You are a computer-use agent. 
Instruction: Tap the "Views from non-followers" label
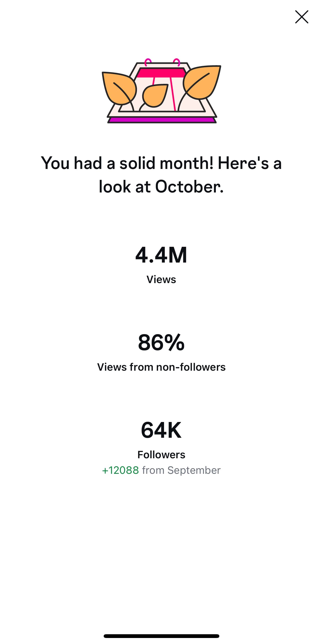click(161, 367)
